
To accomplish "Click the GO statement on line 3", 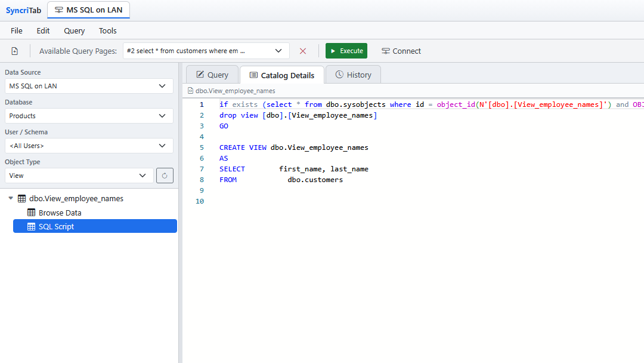I will tap(224, 126).
